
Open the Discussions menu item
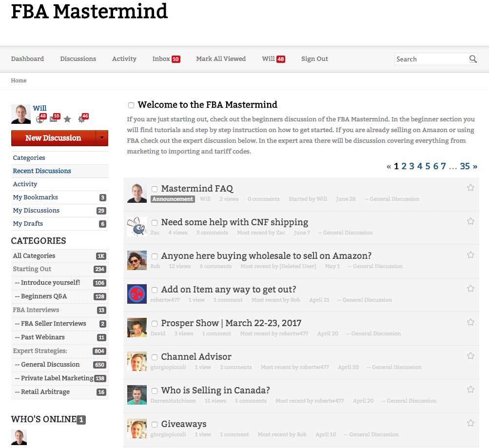(x=78, y=58)
